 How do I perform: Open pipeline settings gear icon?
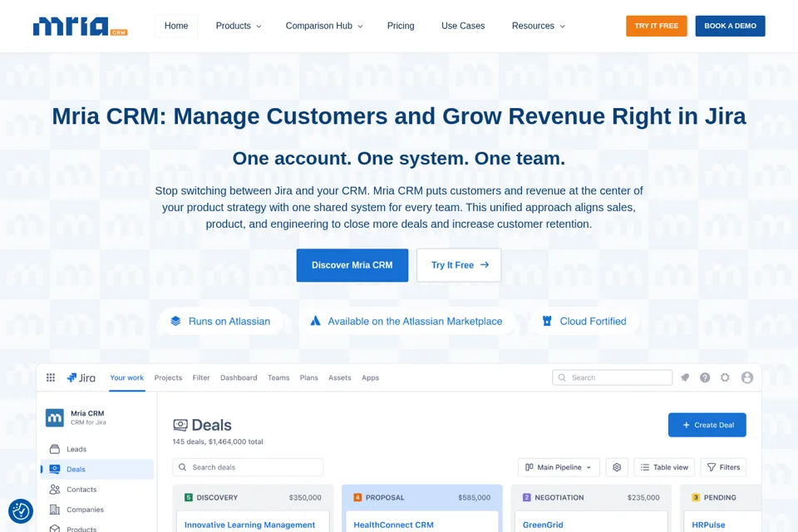(617, 467)
